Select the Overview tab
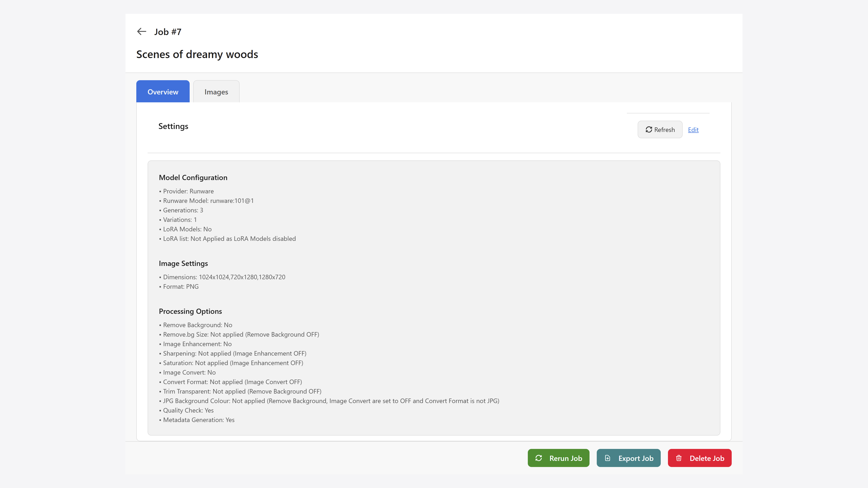The image size is (868, 488). (x=163, y=91)
